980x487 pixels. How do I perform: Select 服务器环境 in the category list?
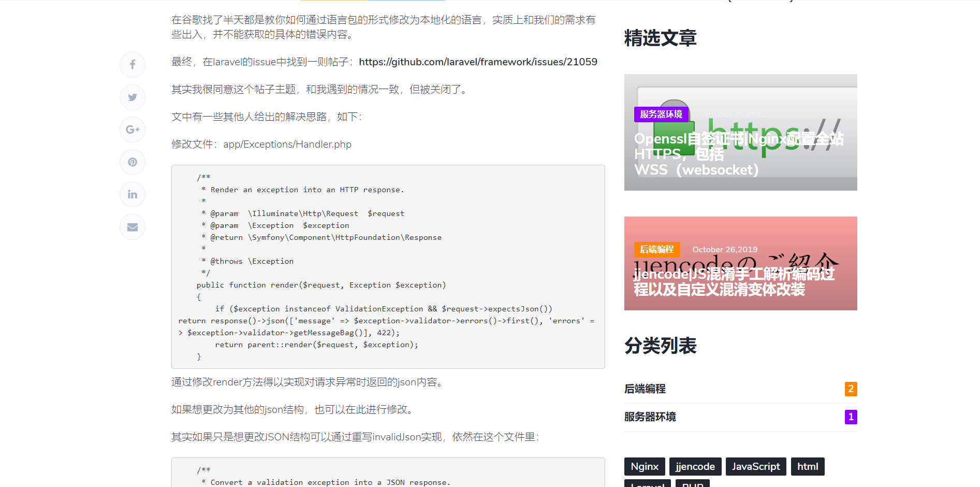[x=650, y=417]
